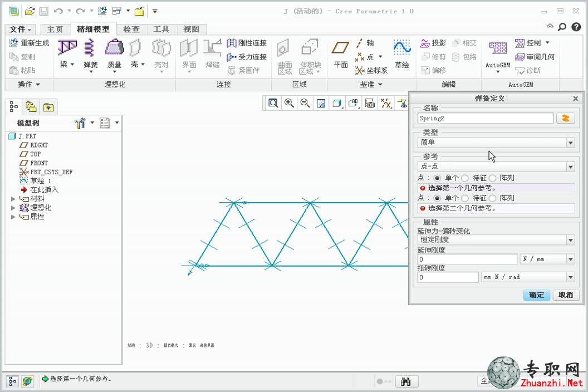Click the Search magnifier icon top right

coord(562,27)
